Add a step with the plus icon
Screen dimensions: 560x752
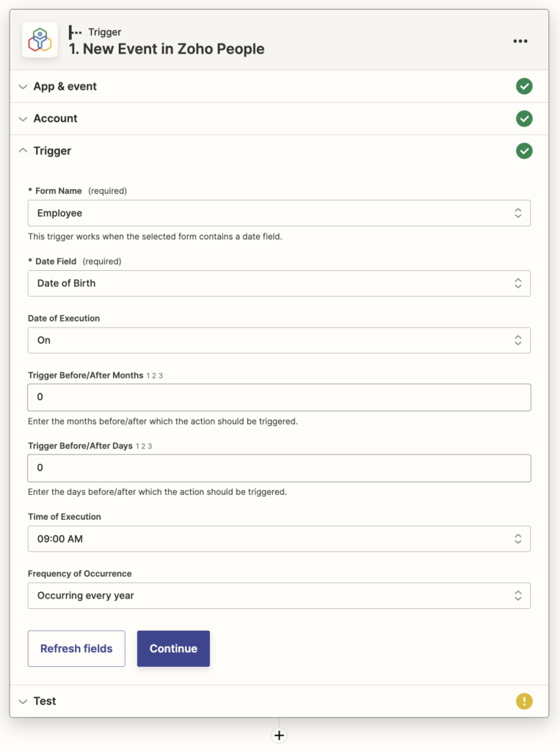280,735
